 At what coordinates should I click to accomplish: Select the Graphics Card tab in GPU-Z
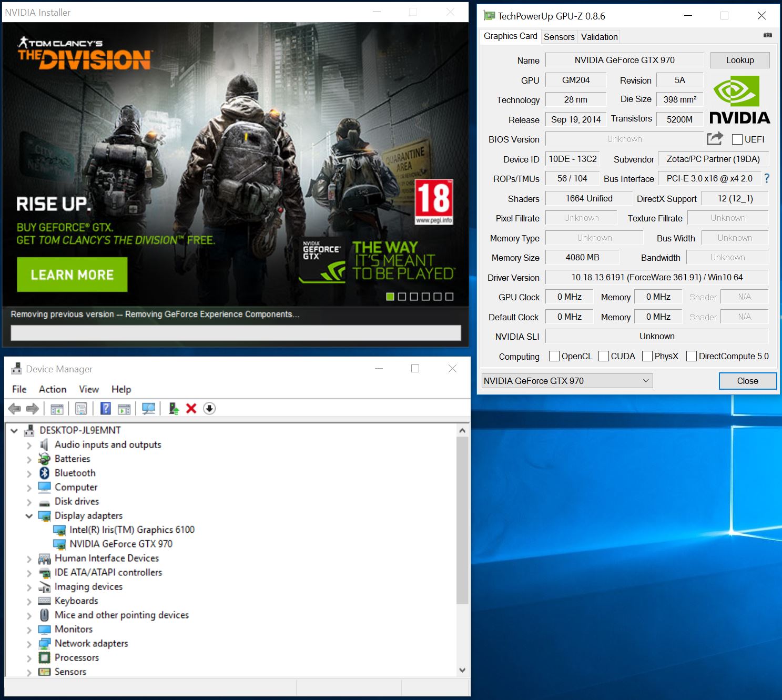pos(511,36)
